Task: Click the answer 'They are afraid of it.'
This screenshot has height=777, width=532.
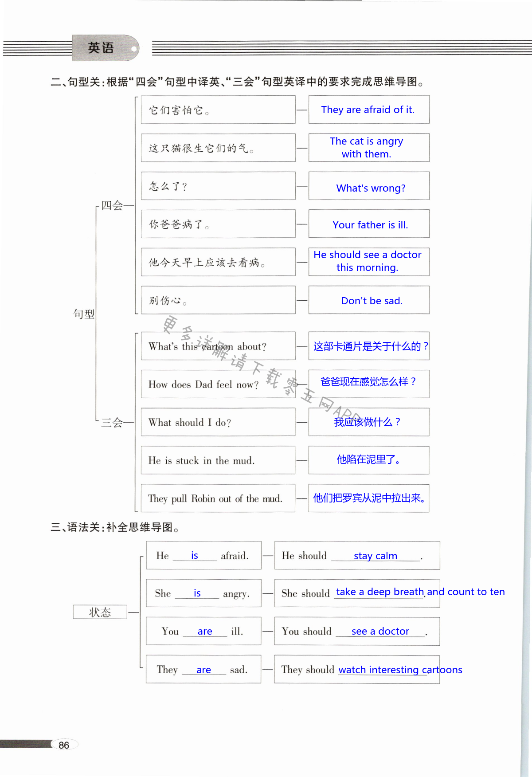Action: click(x=368, y=110)
